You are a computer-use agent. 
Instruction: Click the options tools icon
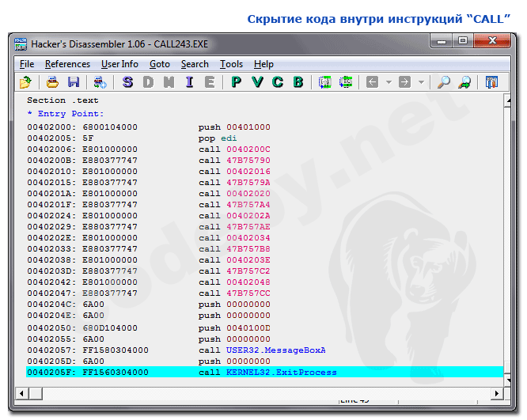(491, 82)
